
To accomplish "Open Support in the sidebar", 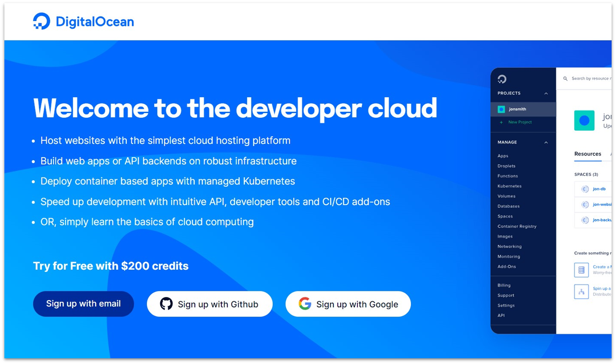I will 506,295.
